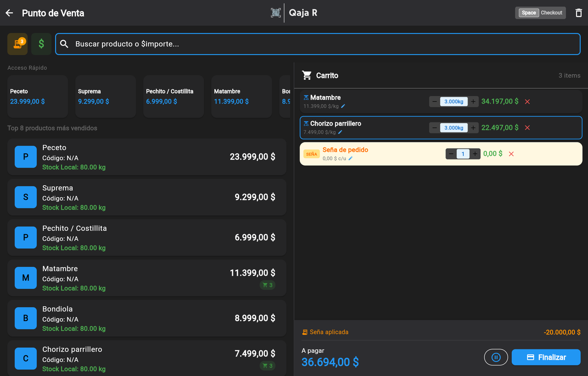Add Matambre from top products list
Image resolution: width=588 pixels, height=376 pixels.
147,278
